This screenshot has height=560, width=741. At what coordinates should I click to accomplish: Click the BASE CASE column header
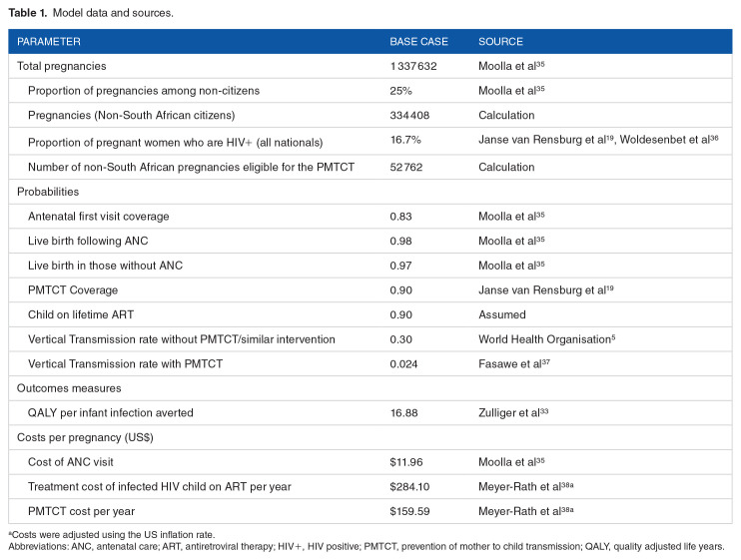pyautogui.click(x=418, y=42)
